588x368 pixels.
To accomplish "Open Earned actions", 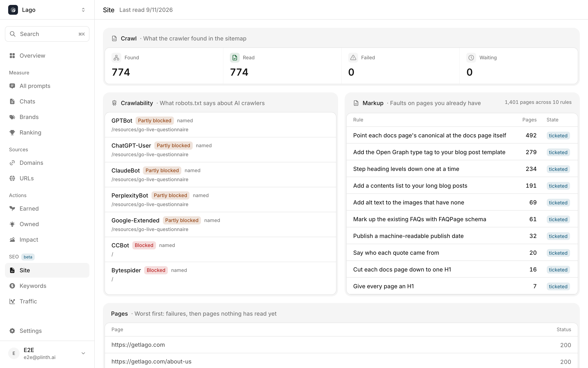I will click(x=47, y=209).
